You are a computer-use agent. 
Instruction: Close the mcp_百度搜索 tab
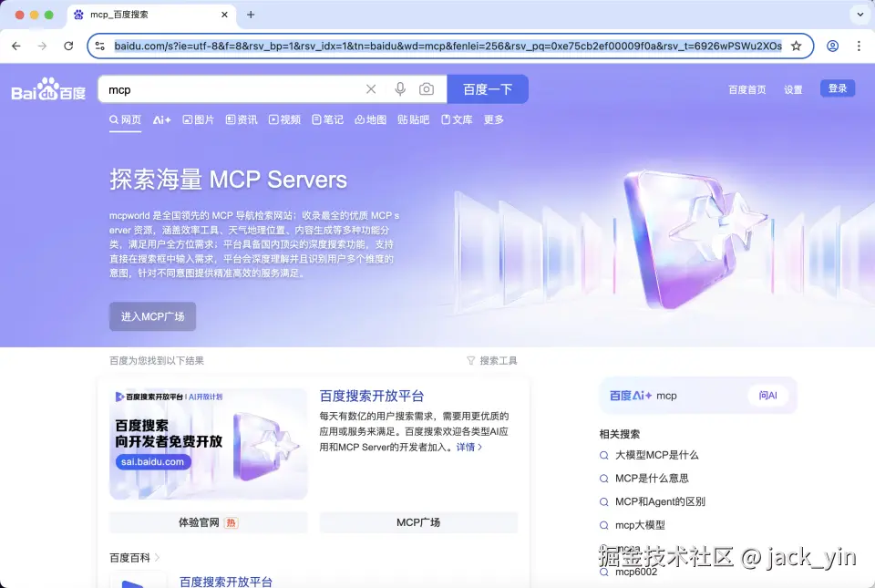(x=224, y=15)
